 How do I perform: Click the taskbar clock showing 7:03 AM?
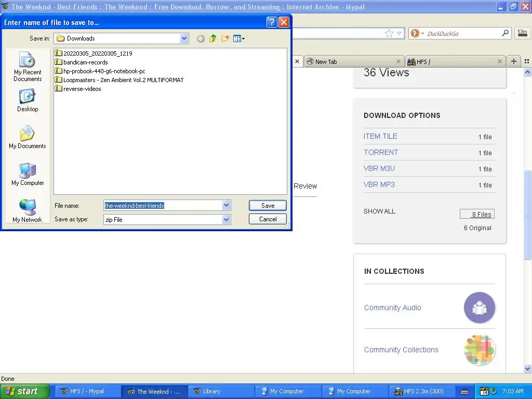point(513,391)
